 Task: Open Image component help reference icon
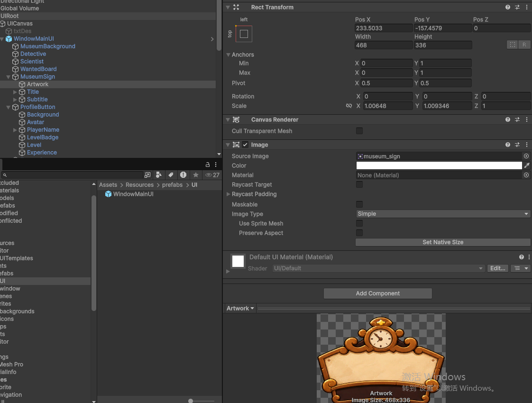507,145
